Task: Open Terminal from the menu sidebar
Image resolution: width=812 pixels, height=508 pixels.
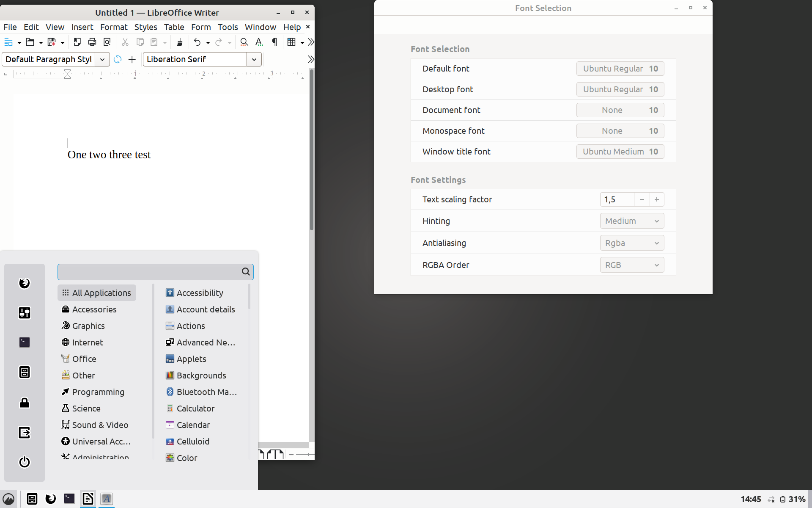Action: tap(25, 342)
